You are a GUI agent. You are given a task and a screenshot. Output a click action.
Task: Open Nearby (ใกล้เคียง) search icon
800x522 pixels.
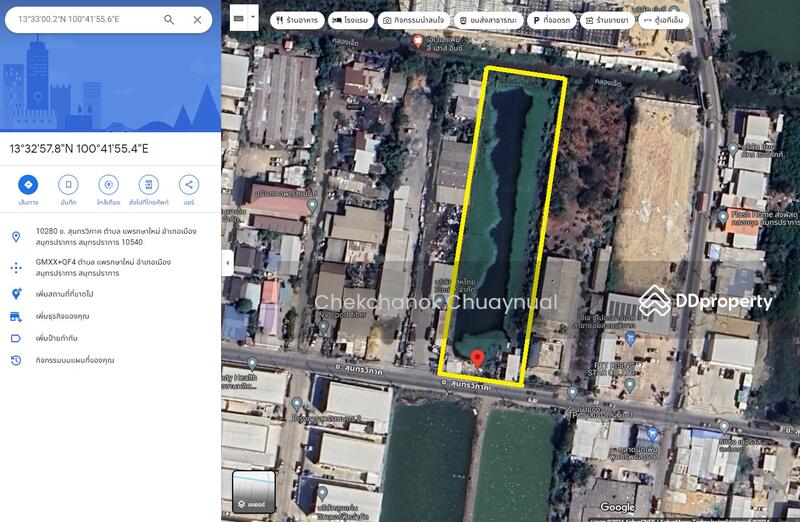click(x=109, y=185)
